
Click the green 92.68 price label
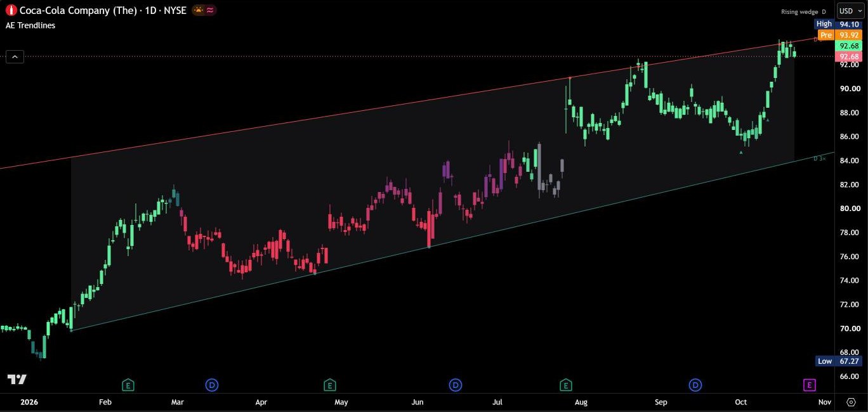click(849, 46)
